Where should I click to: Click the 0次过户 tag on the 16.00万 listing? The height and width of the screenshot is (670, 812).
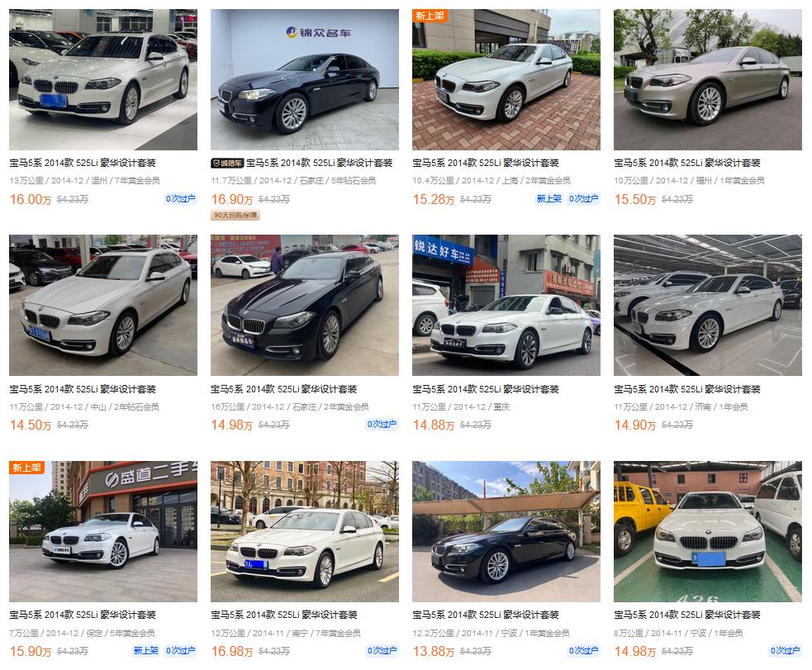pyautogui.click(x=181, y=199)
